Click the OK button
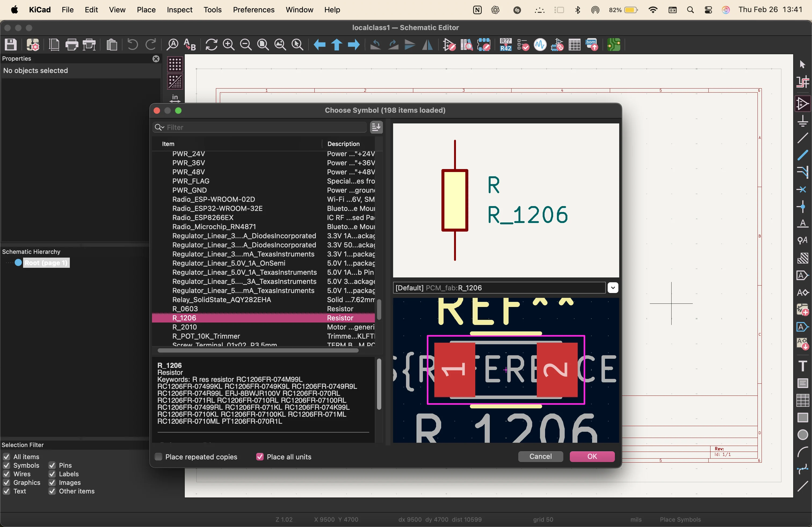 (592, 456)
